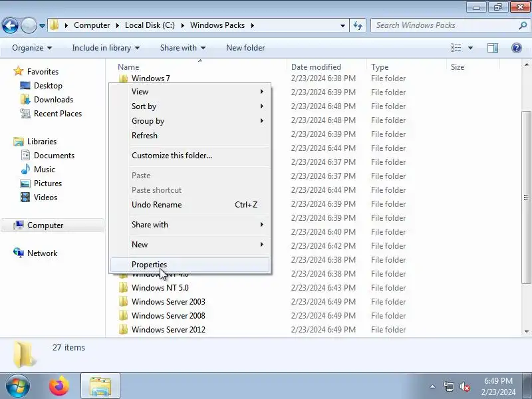Select Libraries in the navigation pane

click(42, 142)
